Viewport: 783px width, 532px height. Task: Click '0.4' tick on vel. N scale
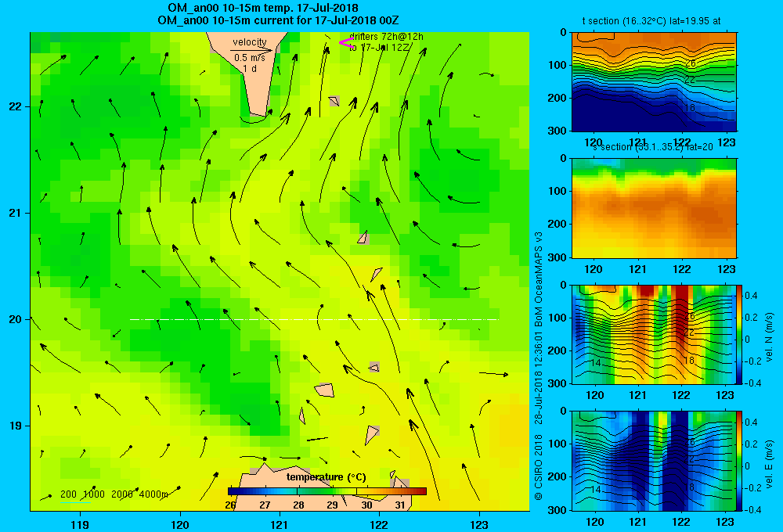click(x=751, y=296)
